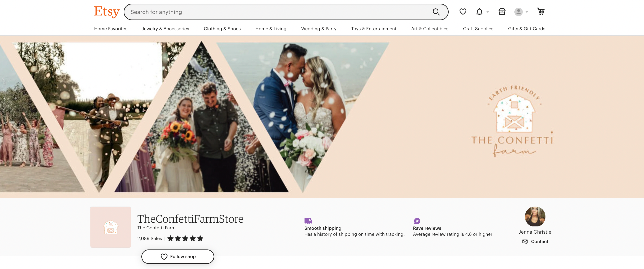Click the Follow shop button

coord(178,257)
